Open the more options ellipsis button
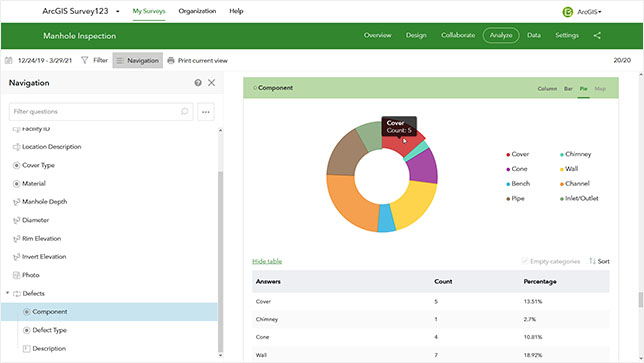Screen dimensions: 644x363 (x=206, y=112)
